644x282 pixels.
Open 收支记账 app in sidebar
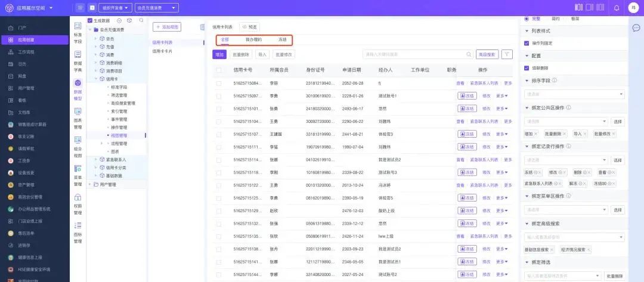coord(26,137)
